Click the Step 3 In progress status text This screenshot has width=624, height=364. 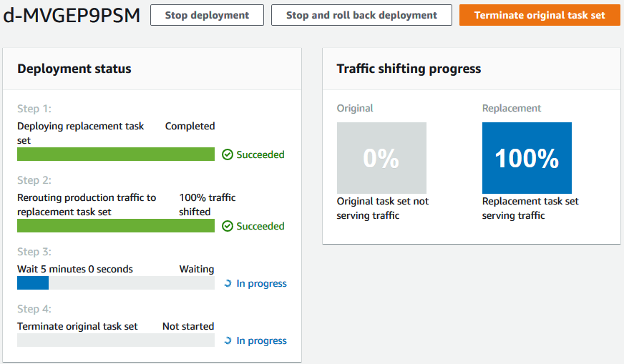click(261, 284)
